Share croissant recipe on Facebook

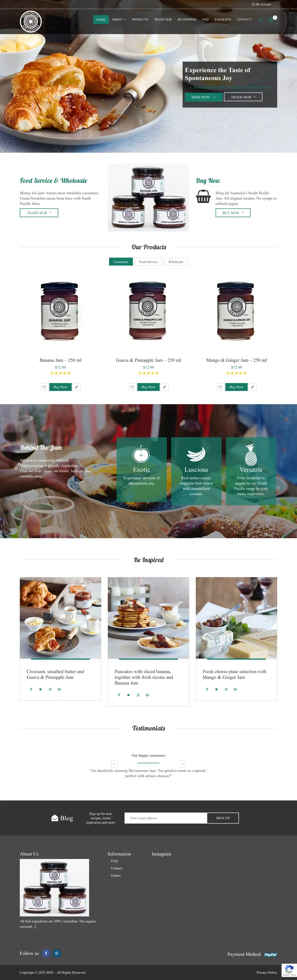[31, 689]
